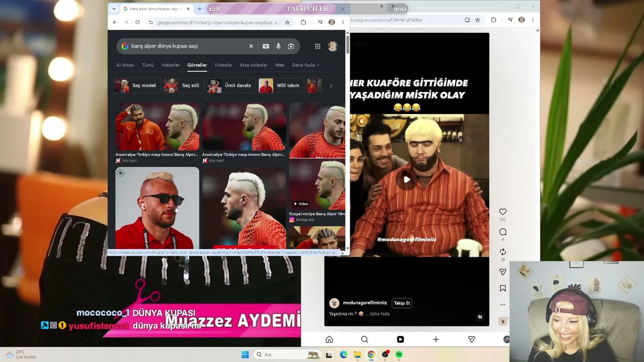Open OBS Studio from the taskbar
644x362 pixels.
click(385, 354)
